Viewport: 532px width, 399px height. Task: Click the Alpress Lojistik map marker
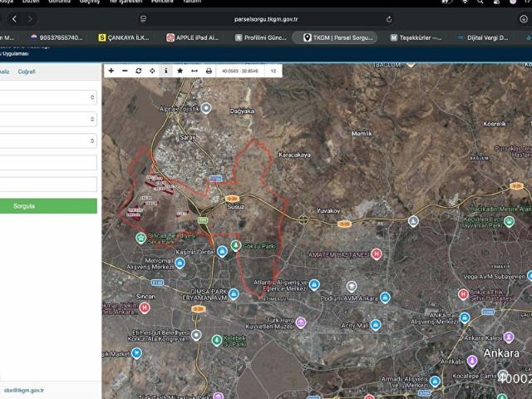tap(206, 108)
